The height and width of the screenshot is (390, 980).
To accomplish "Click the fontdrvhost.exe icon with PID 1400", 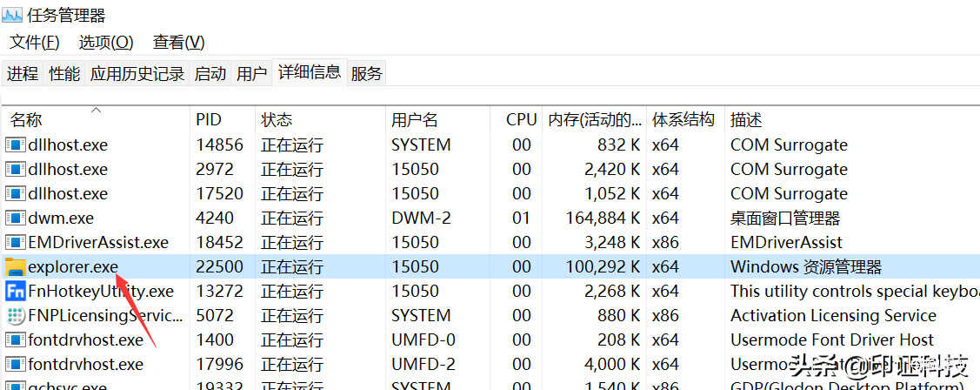I will coord(15,340).
